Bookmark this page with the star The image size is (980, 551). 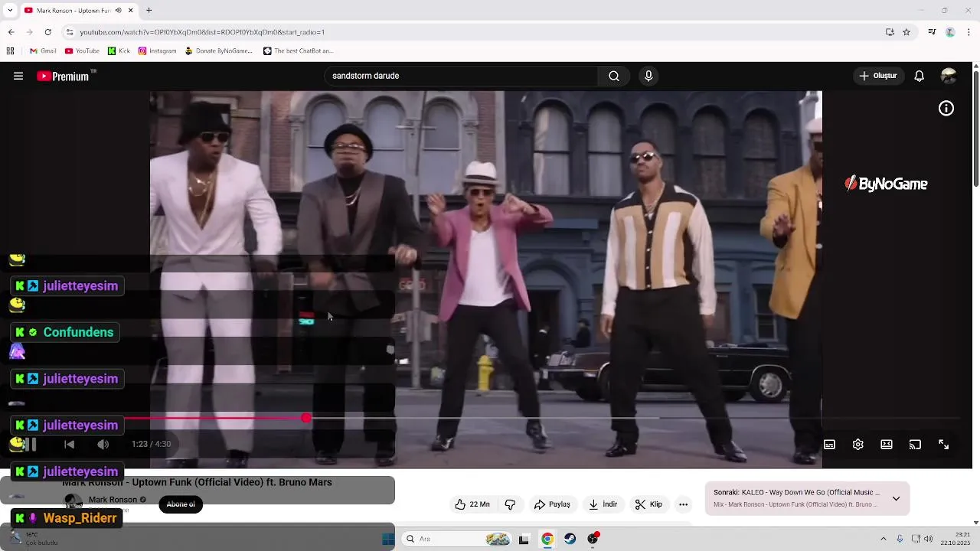click(x=906, y=32)
